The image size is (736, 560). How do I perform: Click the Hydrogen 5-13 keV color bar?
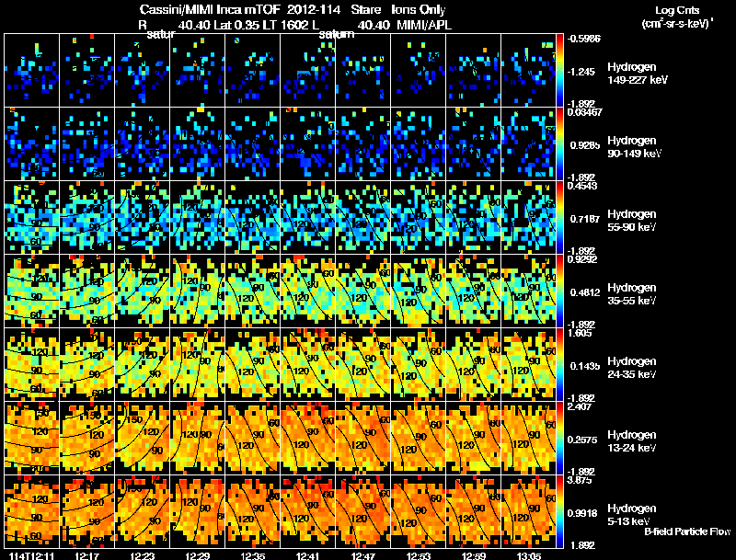[x=559, y=511]
